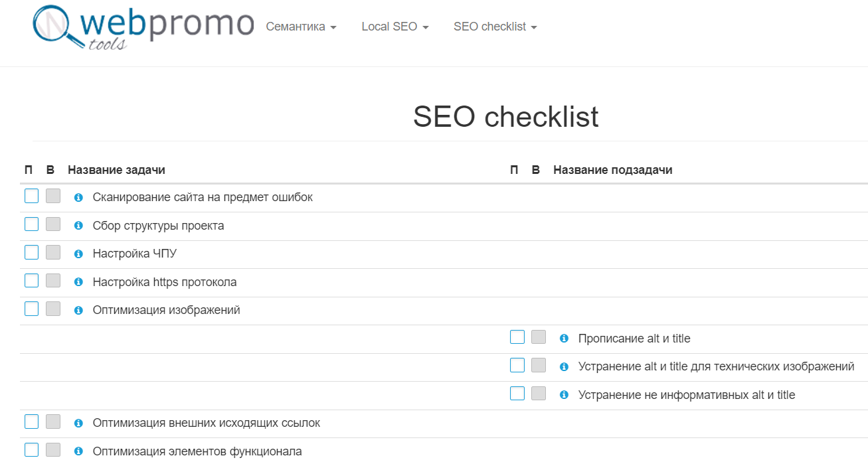Check П box for Сканирование сайта на предмет ошибок
868x464 pixels.
pos(31,196)
